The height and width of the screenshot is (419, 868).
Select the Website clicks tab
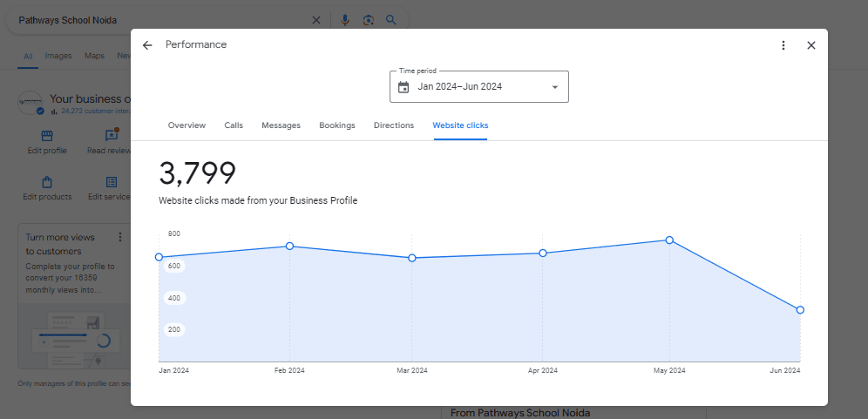[x=460, y=125]
